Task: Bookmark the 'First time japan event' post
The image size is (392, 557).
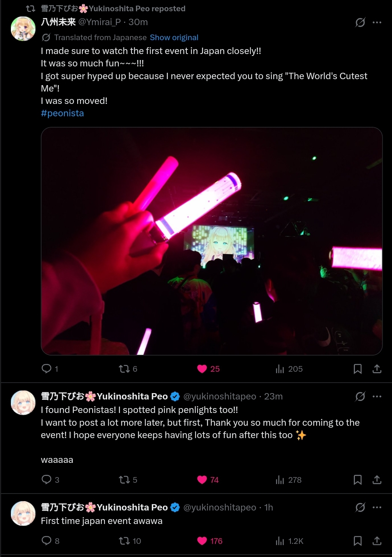Action: pyautogui.click(x=358, y=541)
